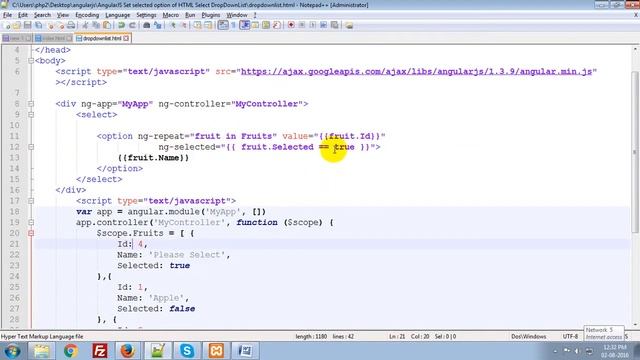Open the Macro menu
Screen dimensions: 640x360
171,15
